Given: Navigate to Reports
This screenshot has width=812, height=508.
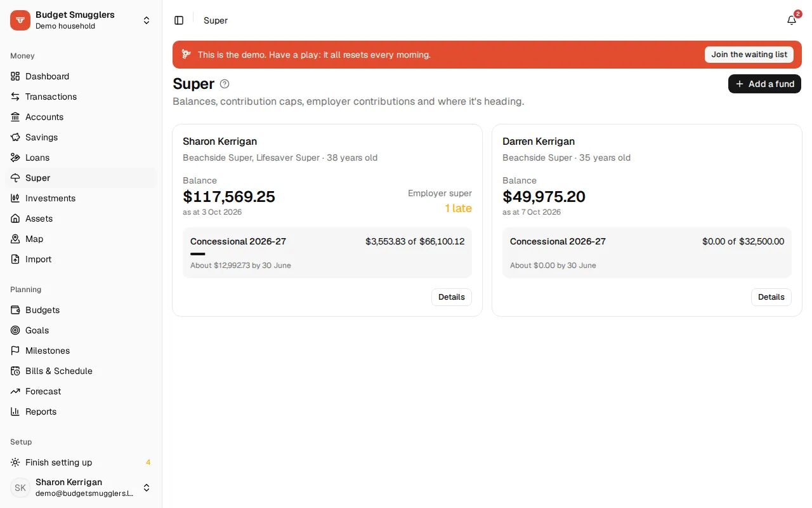Looking at the screenshot, I should (81, 411).
